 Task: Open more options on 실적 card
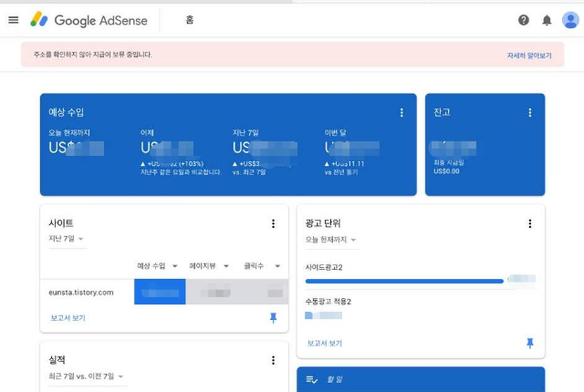point(273,360)
